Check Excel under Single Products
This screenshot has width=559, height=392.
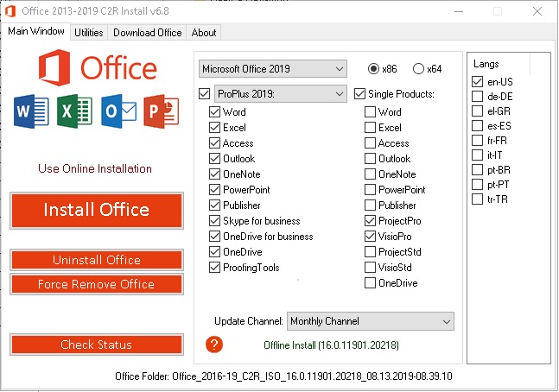(x=370, y=128)
